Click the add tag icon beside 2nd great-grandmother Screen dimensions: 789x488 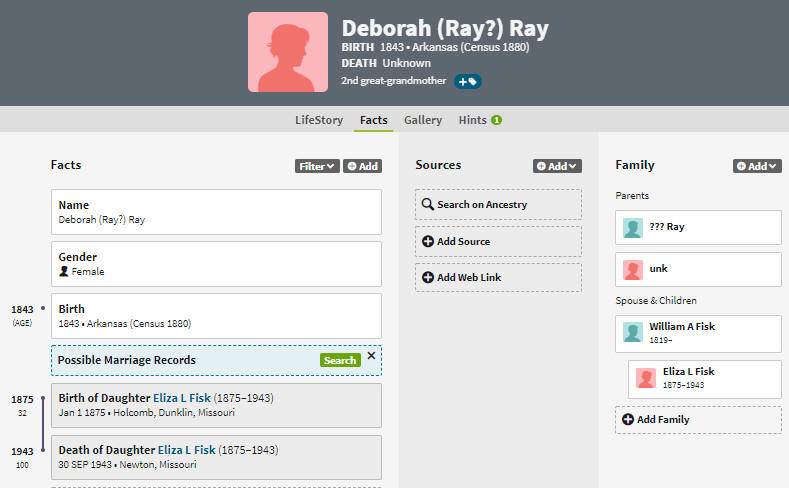pos(467,82)
